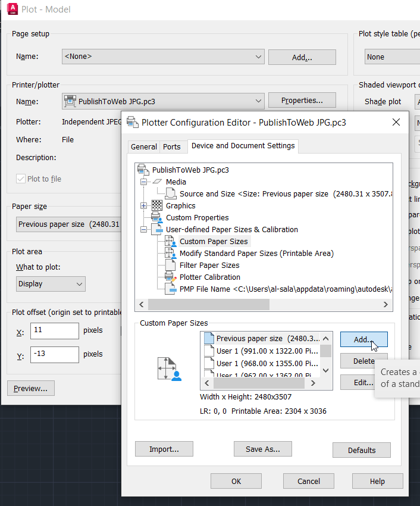Click the Filter Paper Sizes page icon
Viewport: 420px width, 506px height.
click(170, 265)
